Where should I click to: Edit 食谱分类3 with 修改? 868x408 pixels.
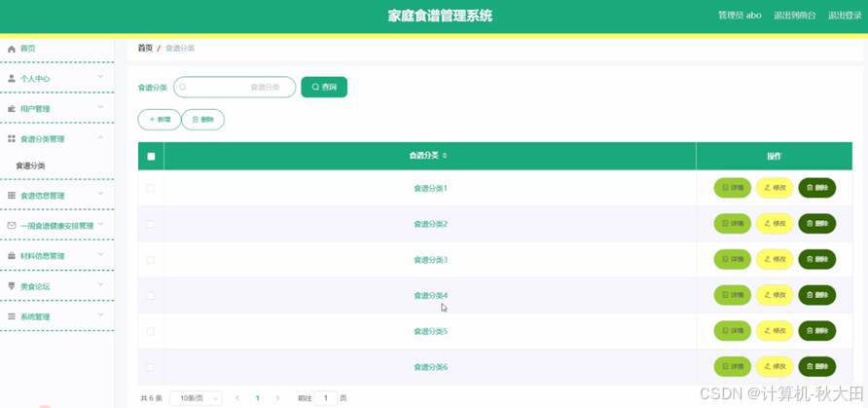775,259
